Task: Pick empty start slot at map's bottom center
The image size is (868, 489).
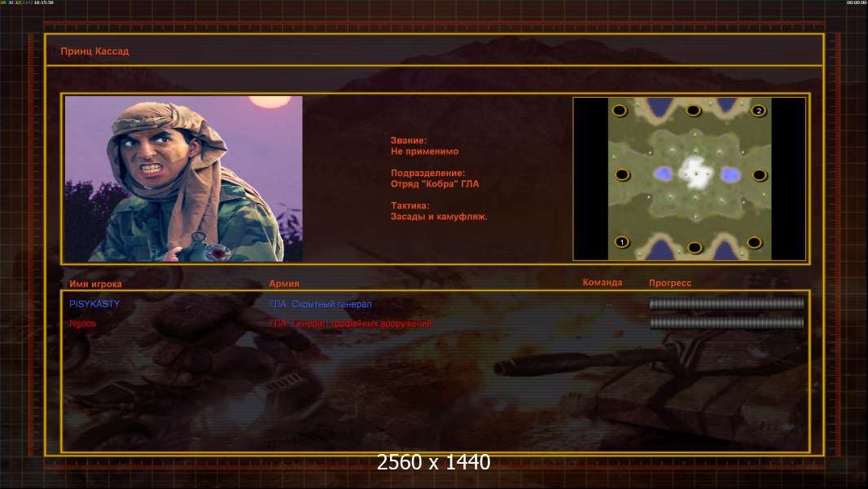Action: (x=695, y=248)
